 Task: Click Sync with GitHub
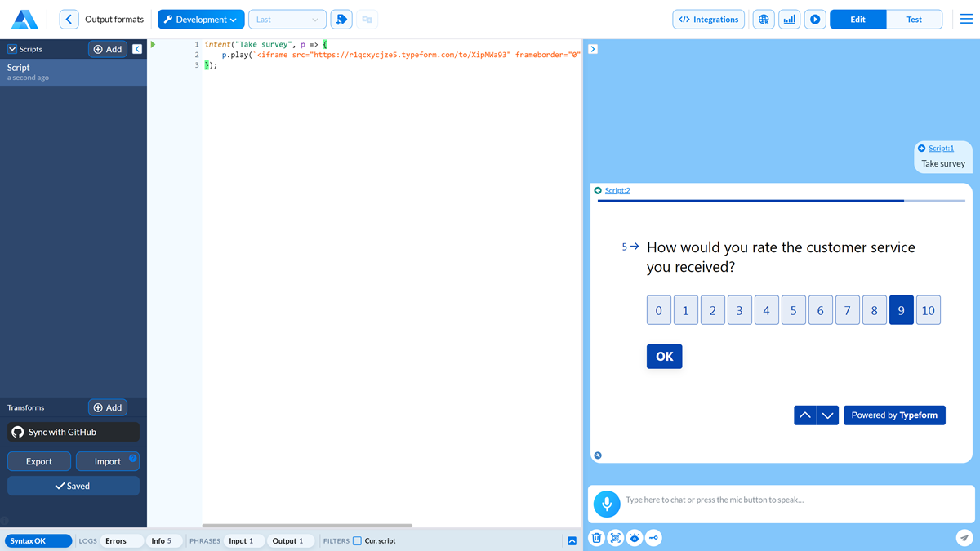pyautogui.click(x=73, y=432)
